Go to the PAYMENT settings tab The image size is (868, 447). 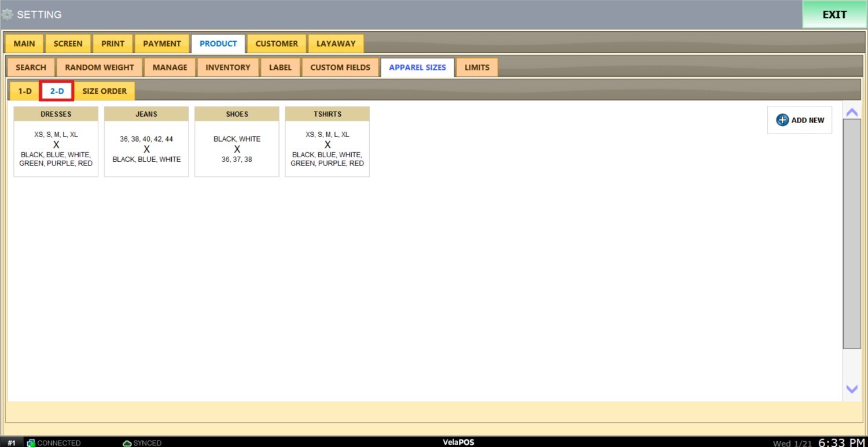162,44
